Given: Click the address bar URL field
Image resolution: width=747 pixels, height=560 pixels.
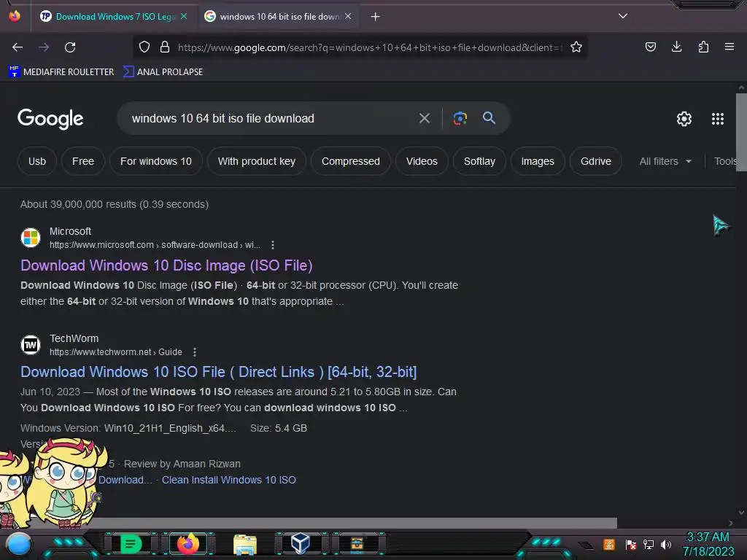Looking at the screenshot, I should coord(369,47).
